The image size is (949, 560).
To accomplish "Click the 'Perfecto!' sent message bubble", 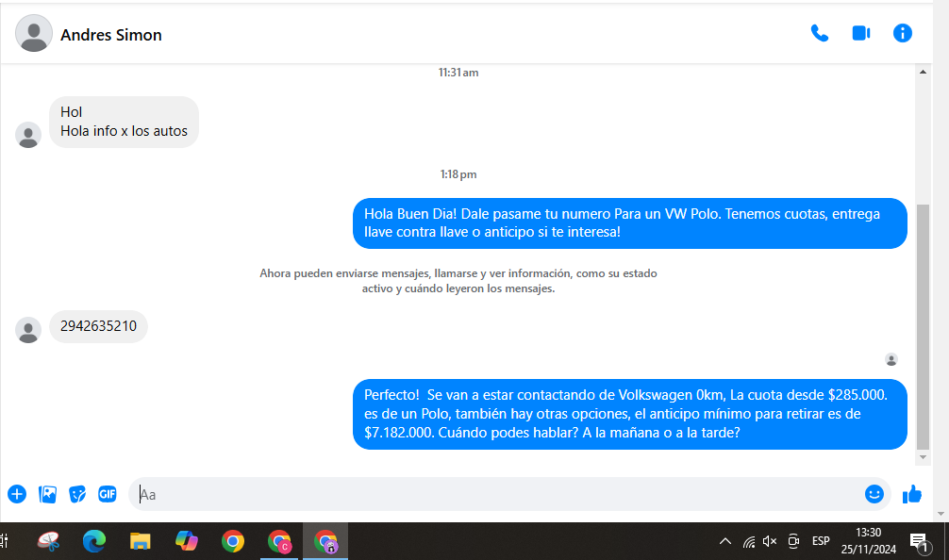I will tap(630, 414).
